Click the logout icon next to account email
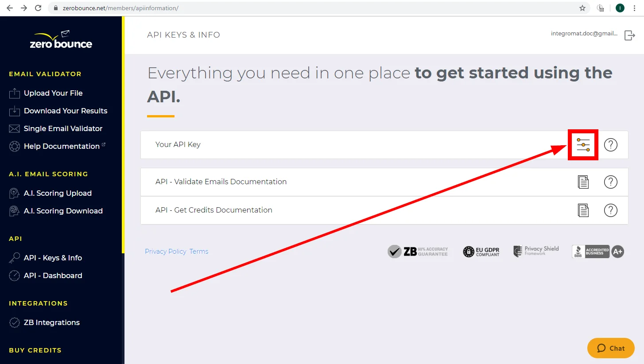This screenshot has height=364, width=644. coord(629,35)
